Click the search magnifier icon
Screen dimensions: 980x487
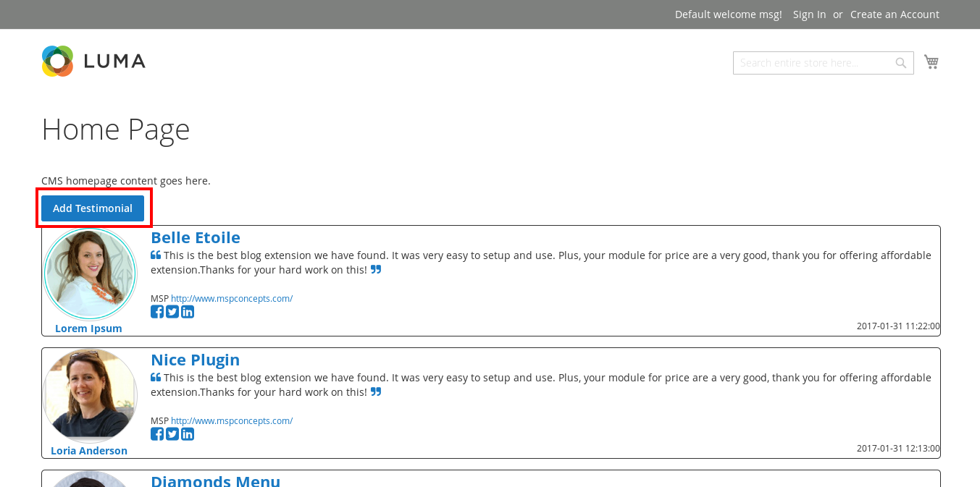901,63
